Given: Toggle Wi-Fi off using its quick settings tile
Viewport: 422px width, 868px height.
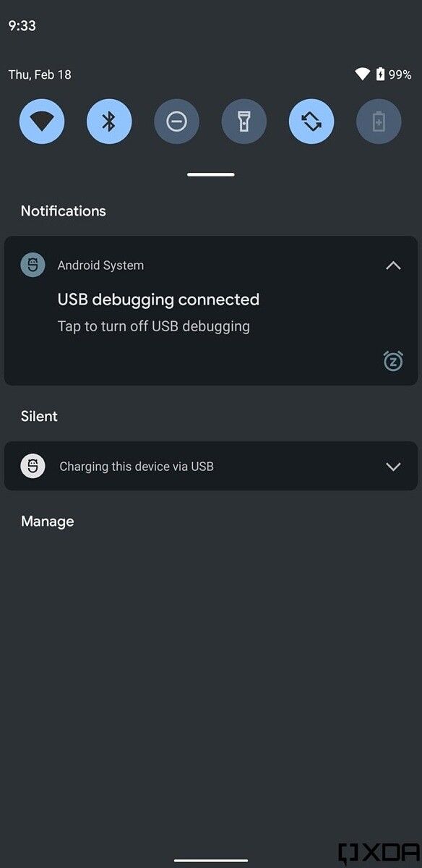Looking at the screenshot, I should point(41,122).
